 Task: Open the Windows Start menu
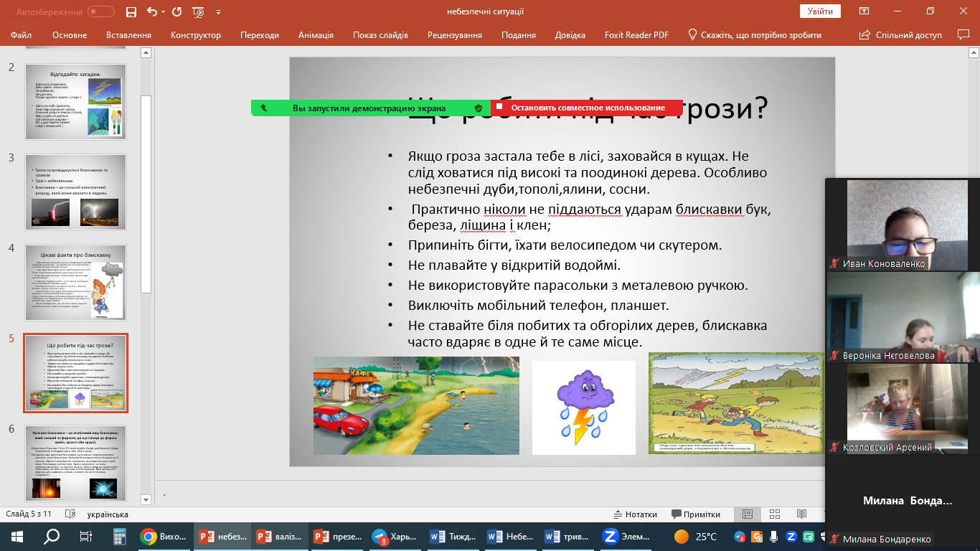point(17,536)
